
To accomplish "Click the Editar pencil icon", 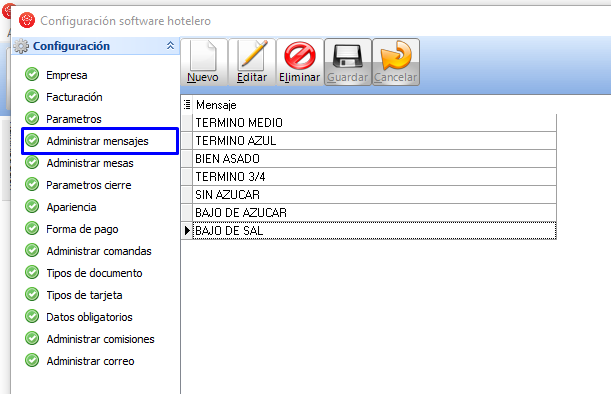I will coord(252,56).
